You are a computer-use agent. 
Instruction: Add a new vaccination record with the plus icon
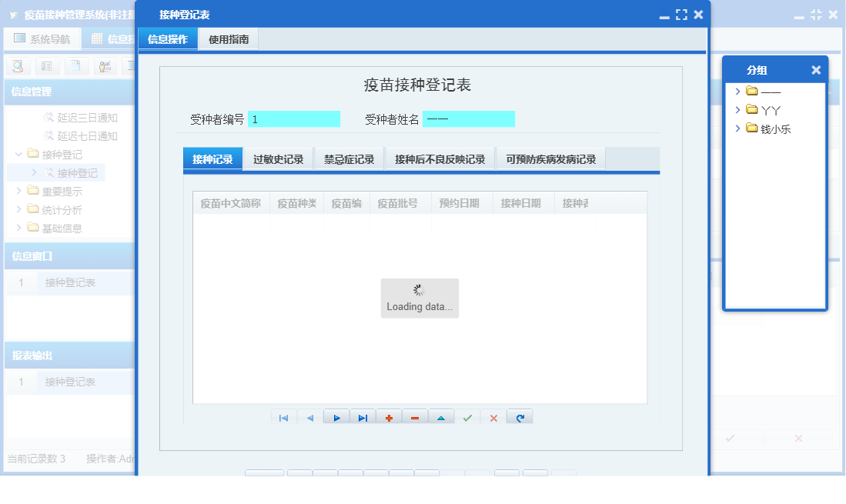[x=389, y=416]
